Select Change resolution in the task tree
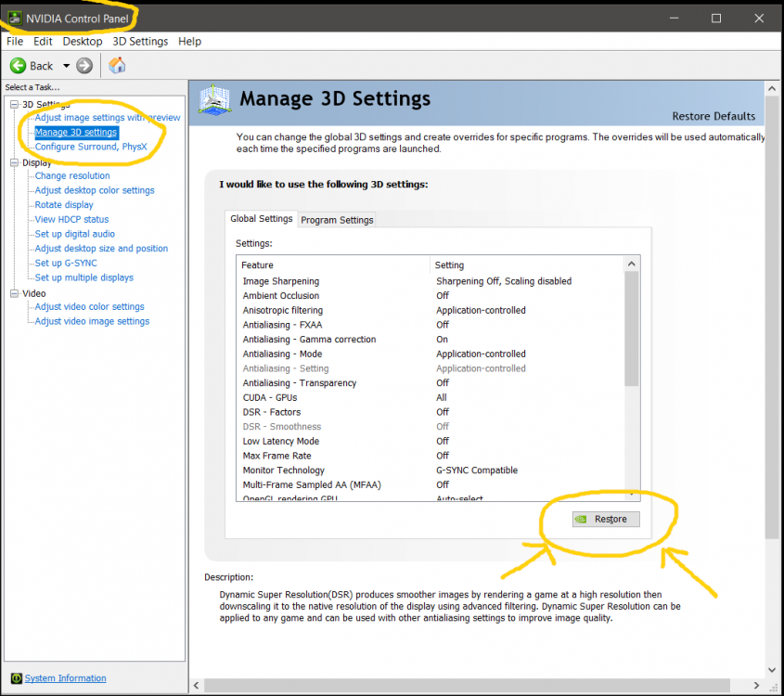The image size is (784, 696). (72, 175)
